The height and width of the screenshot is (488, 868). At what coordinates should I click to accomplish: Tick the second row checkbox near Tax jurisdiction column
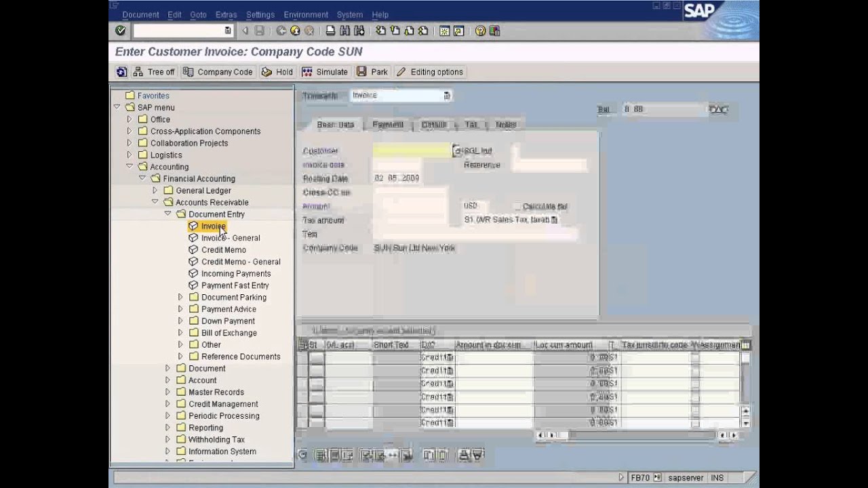point(695,371)
